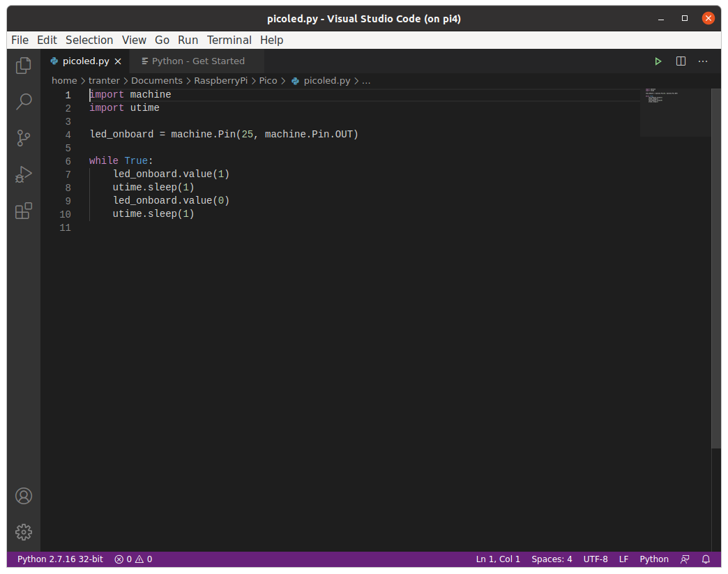Viewport: 728px width, 574px height.
Task: Change indentation via Spaces: 4
Action: pyautogui.click(x=552, y=559)
